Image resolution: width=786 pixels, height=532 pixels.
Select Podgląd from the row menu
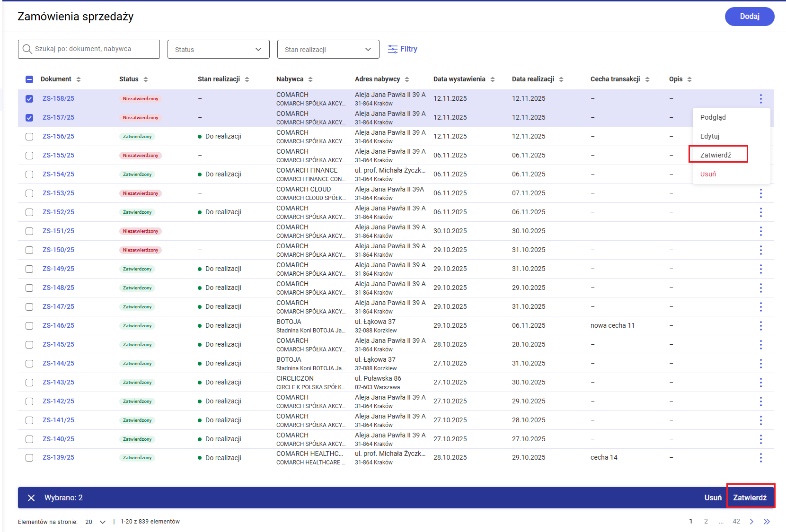pos(713,117)
